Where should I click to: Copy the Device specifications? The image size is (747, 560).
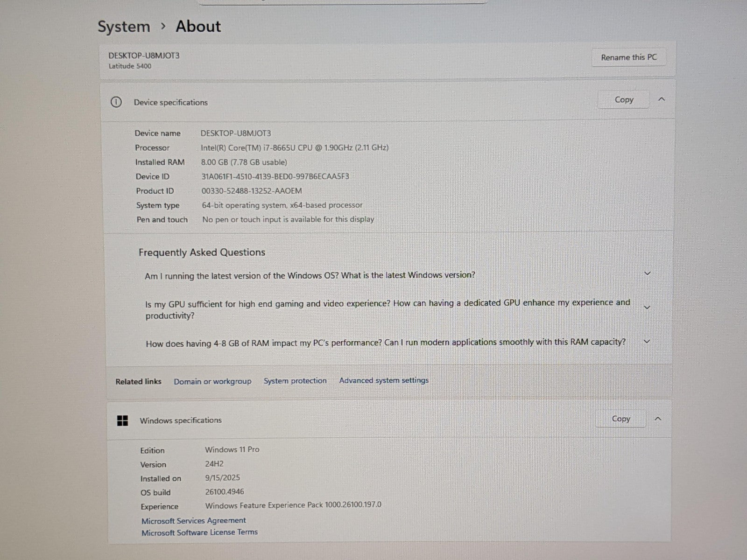tap(623, 100)
